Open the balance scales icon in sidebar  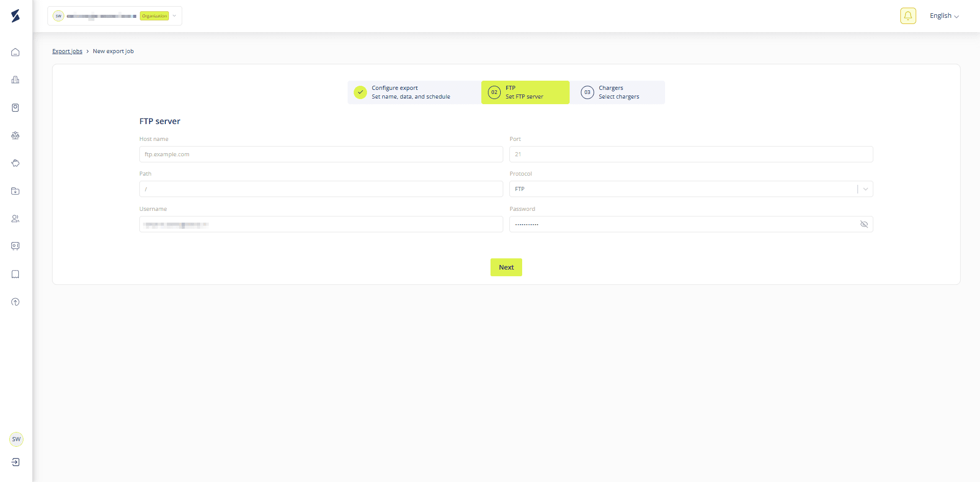(x=15, y=135)
